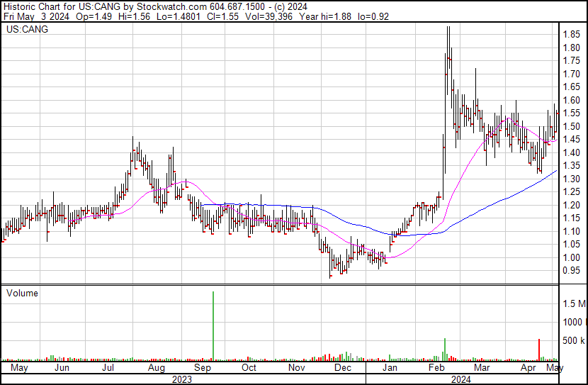Viewport: 588px width, 385px height.
Task: Click the red April volume spike
Action: 539,350
